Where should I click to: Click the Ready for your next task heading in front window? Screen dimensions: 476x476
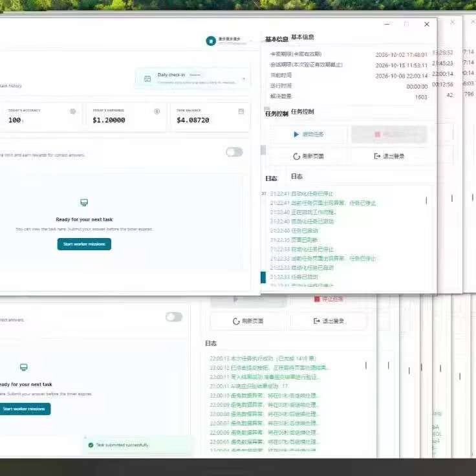point(84,219)
